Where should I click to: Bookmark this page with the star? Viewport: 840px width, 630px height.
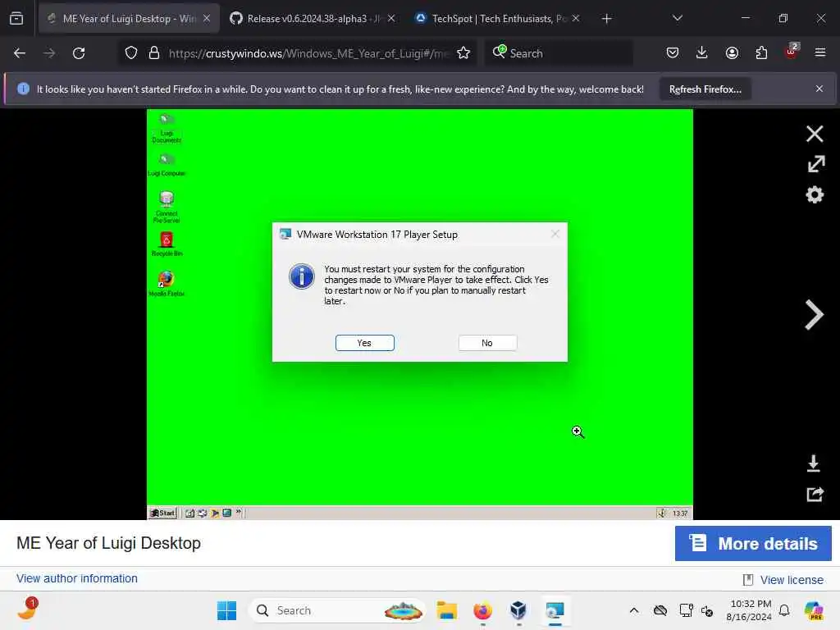(x=463, y=53)
